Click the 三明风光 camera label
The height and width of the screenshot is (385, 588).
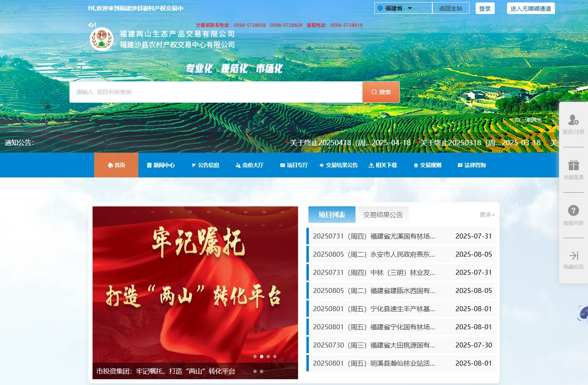pos(528,120)
